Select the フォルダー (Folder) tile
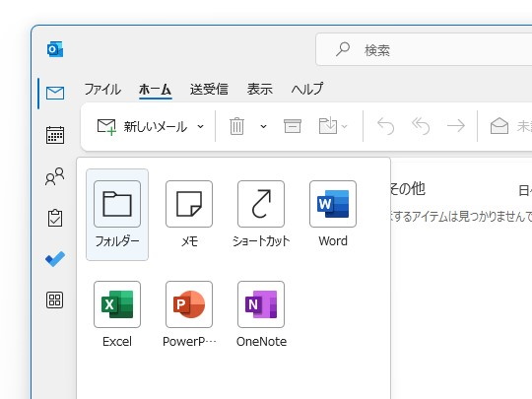The image size is (532, 399). [x=117, y=215]
